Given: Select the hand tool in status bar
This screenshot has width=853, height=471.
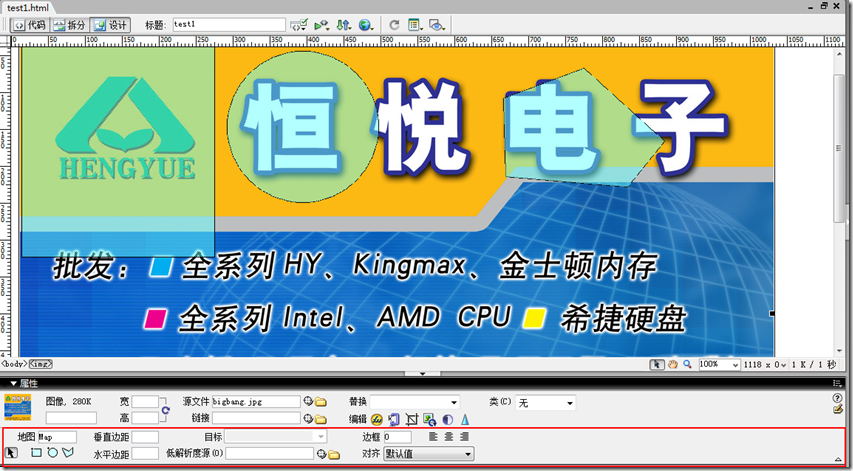Looking at the screenshot, I should 673,364.
